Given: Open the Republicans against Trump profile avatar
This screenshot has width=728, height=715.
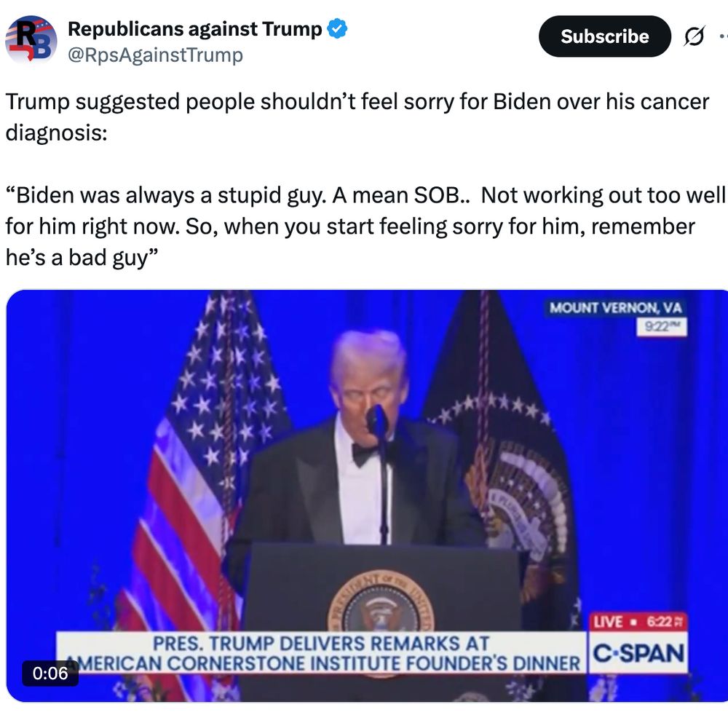Looking at the screenshot, I should [x=31, y=40].
